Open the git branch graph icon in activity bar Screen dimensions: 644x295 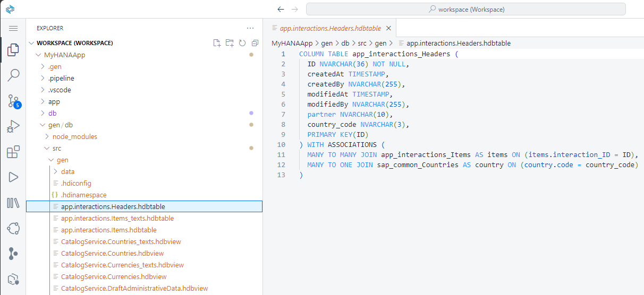click(x=13, y=254)
